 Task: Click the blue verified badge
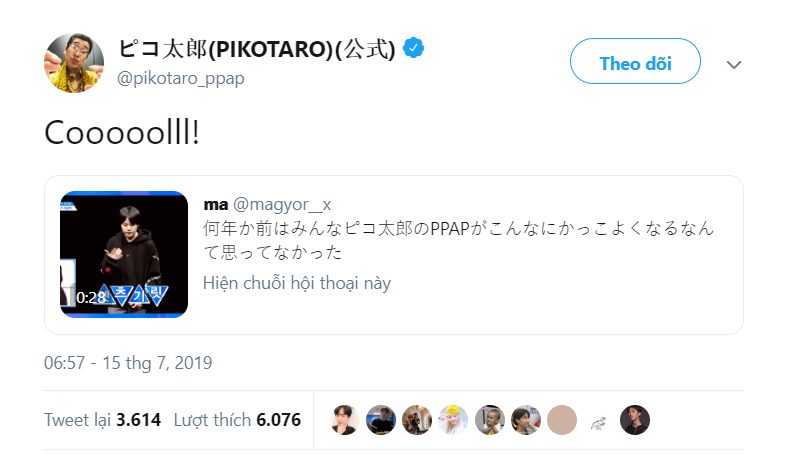[413, 48]
